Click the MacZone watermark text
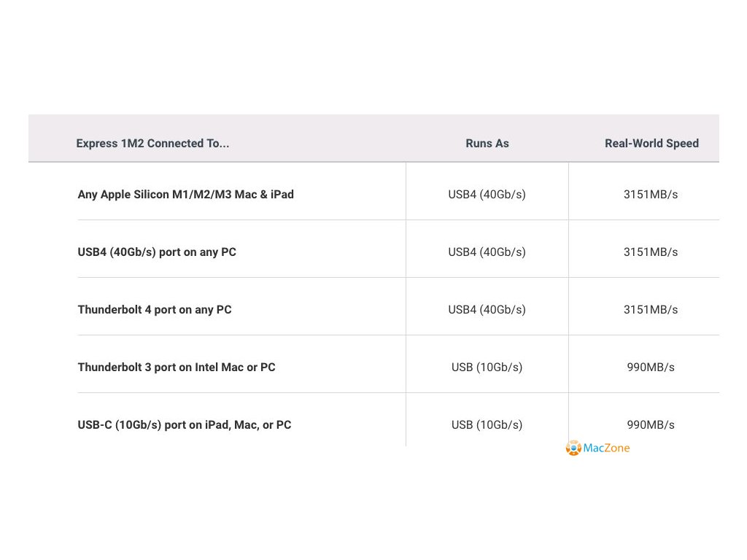 tap(606, 448)
